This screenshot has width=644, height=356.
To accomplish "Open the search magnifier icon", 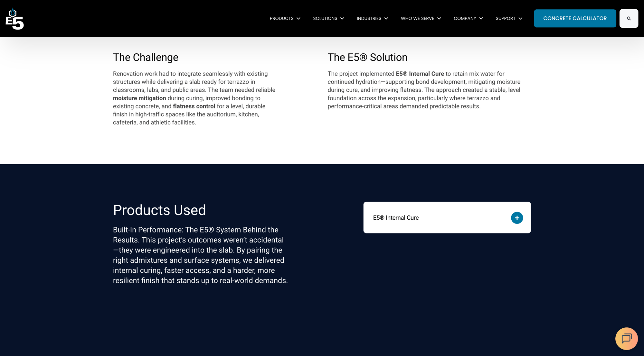I will tap(629, 18).
